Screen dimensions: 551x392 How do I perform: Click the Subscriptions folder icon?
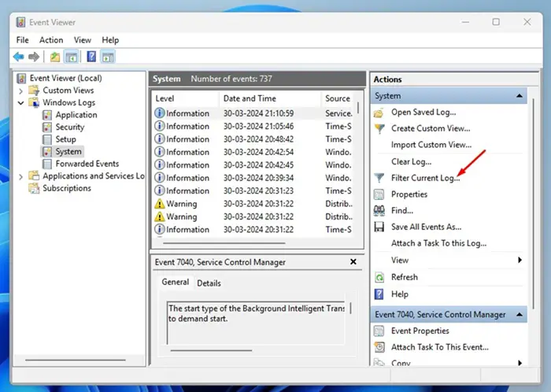coord(34,188)
